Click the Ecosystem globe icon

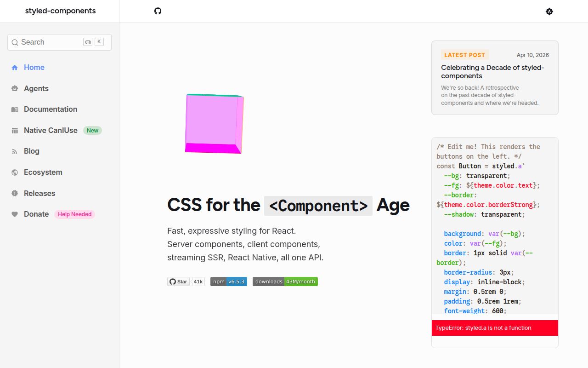(15, 172)
